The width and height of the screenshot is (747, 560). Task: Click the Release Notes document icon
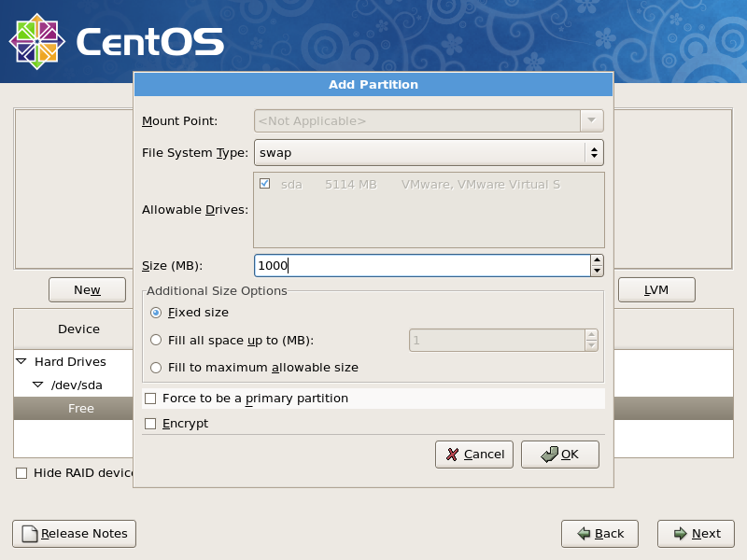[x=30, y=534]
